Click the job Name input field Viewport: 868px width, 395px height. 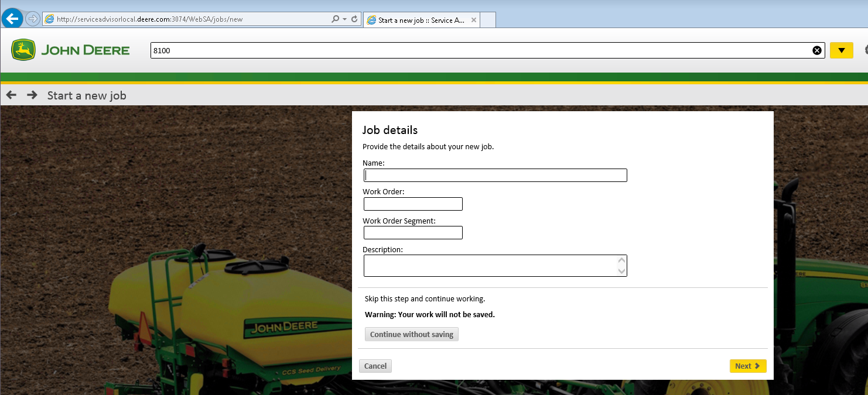495,175
